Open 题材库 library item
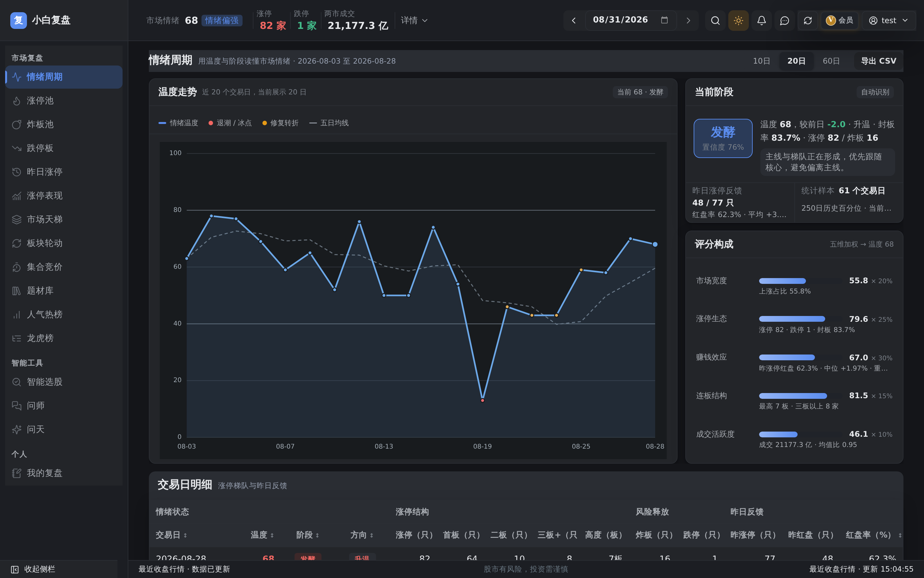Image resolution: width=924 pixels, height=578 pixels. 64,291
